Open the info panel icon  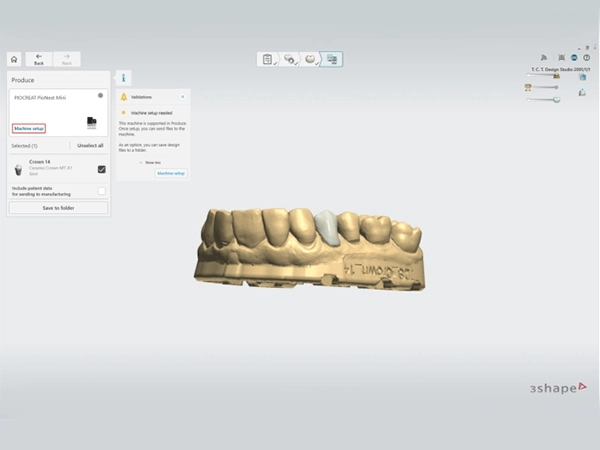[x=123, y=78]
